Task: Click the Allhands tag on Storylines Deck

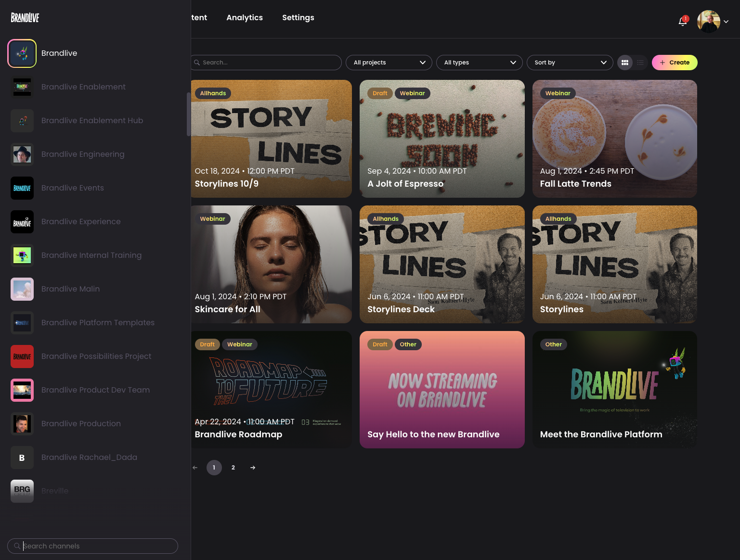Action: pos(386,219)
